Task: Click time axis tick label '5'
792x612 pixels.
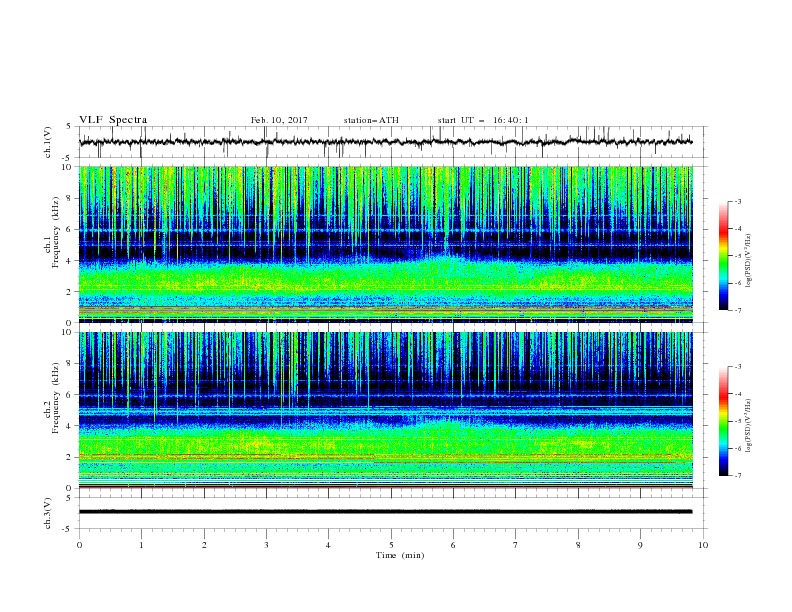Action: [391, 545]
